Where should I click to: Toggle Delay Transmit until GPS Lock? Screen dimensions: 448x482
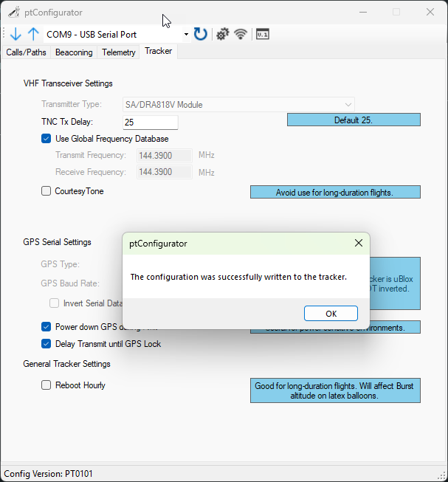point(46,343)
